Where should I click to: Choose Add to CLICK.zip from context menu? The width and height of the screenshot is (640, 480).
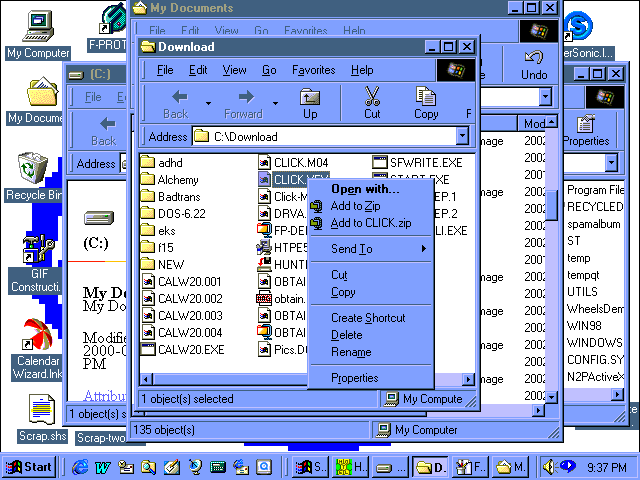370,223
